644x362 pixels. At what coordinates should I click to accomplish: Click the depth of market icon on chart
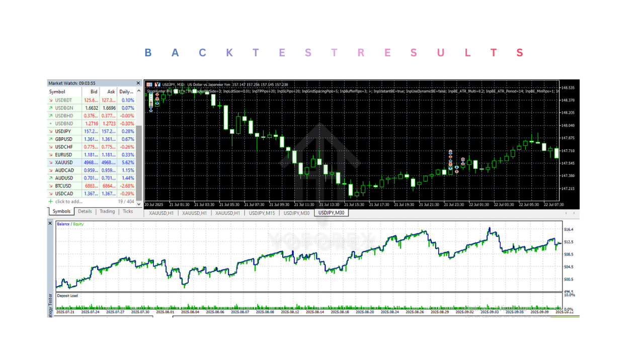157,84
